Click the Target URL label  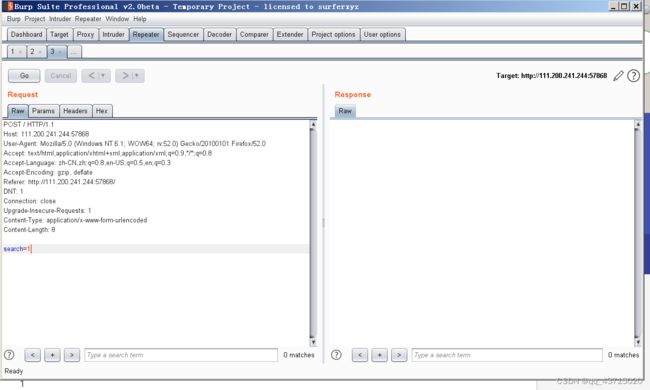click(x=551, y=75)
